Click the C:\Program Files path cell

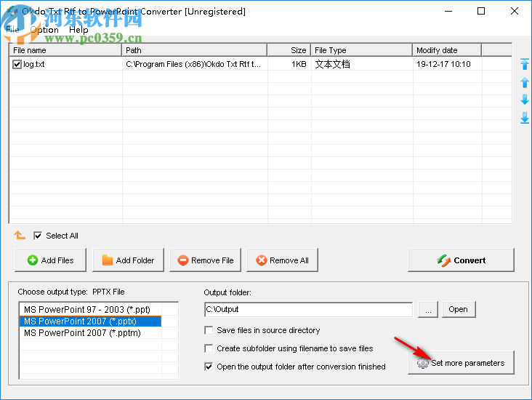[x=193, y=64]
